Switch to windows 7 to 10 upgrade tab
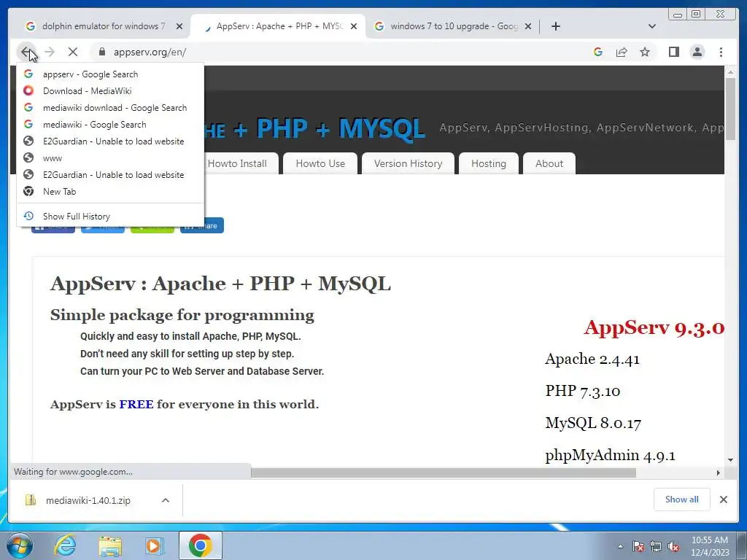The height and width of the screenshot is (560, 747). coord(452,26)
